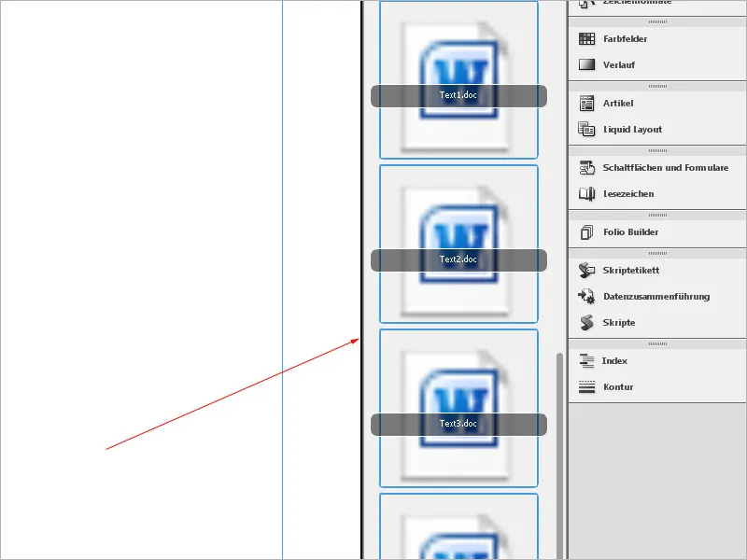Click the Skripte label
Screen dimensions: 747x560
[619, 323]
